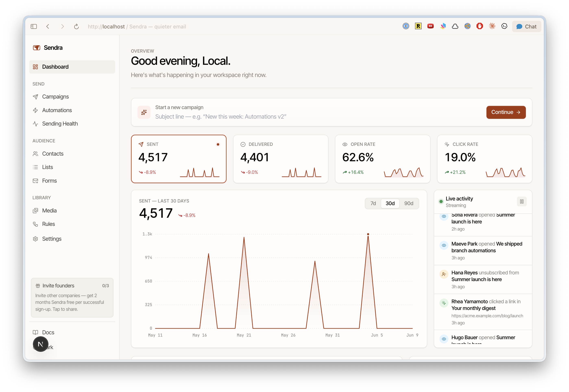Click the Sendra logo

pos(48,48)
